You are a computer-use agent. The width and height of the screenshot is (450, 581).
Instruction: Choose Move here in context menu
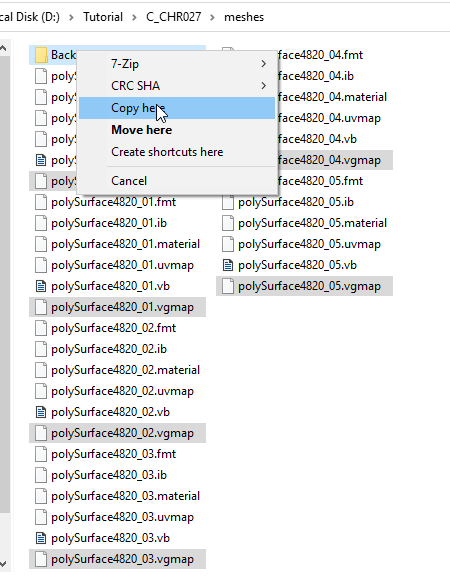[177, 130]
